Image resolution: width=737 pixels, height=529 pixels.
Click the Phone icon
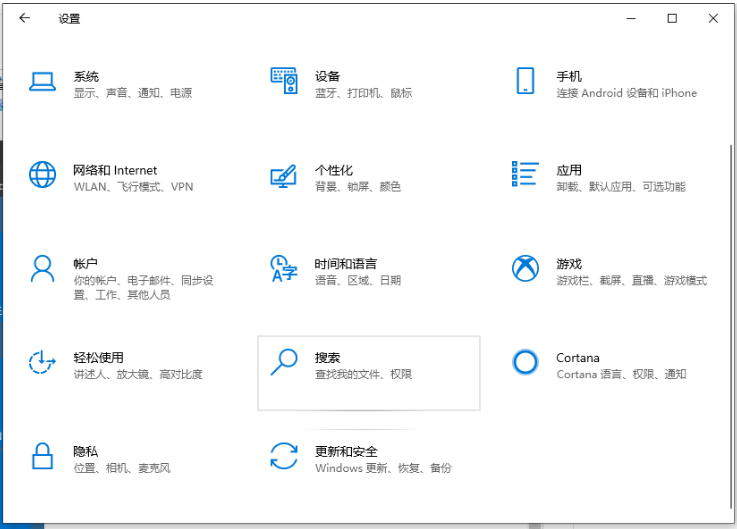point(525,82)
